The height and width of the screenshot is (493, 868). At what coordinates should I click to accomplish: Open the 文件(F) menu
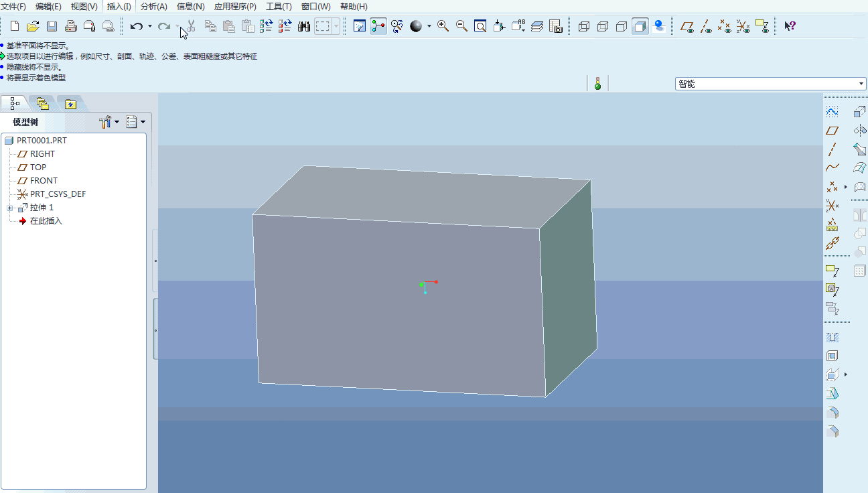(13, 7)
